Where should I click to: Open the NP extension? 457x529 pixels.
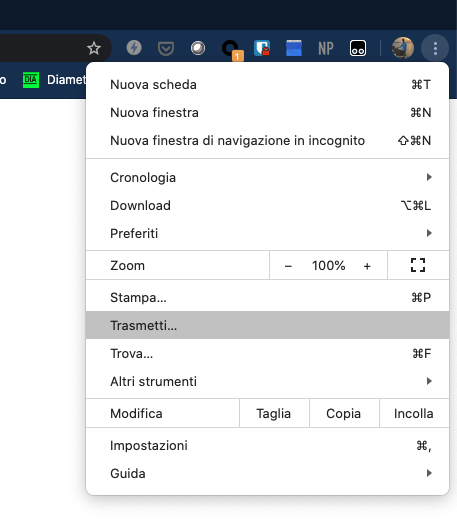click(326, 48)
